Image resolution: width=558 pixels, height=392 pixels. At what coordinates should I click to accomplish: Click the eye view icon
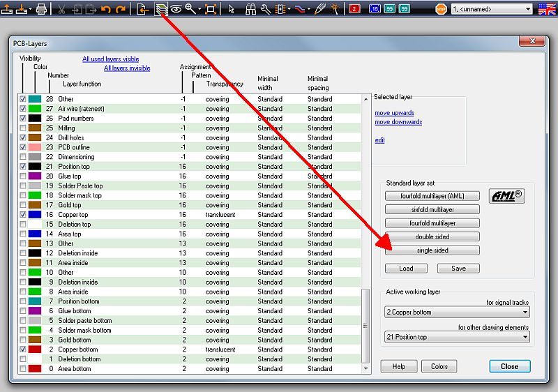176,9
